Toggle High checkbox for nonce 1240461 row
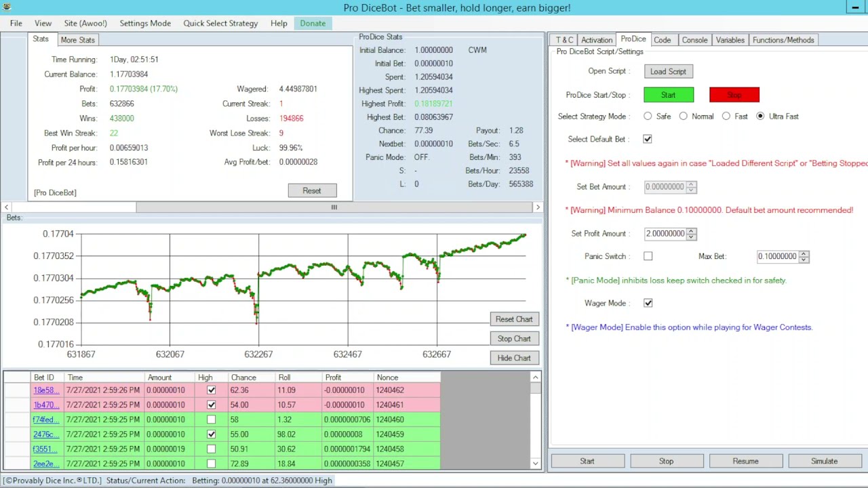The height and width of the screenshot is (488, 868). point(212,405)
